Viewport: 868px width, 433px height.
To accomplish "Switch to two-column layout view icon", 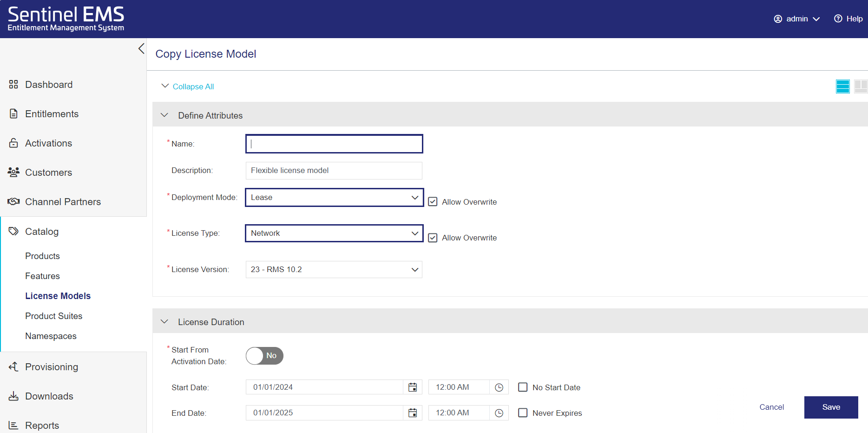I will [860, 87].
